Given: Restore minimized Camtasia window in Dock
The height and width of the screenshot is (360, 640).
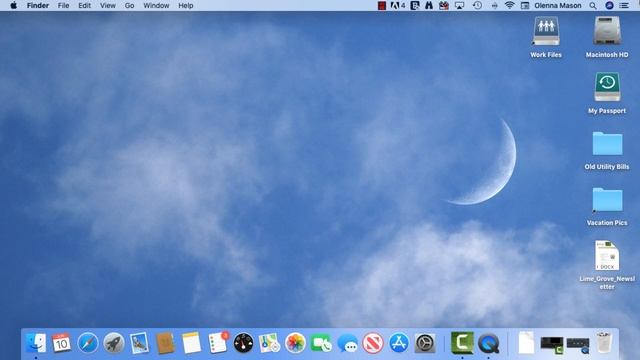Looking at the screenshot, I should point(552,344).
